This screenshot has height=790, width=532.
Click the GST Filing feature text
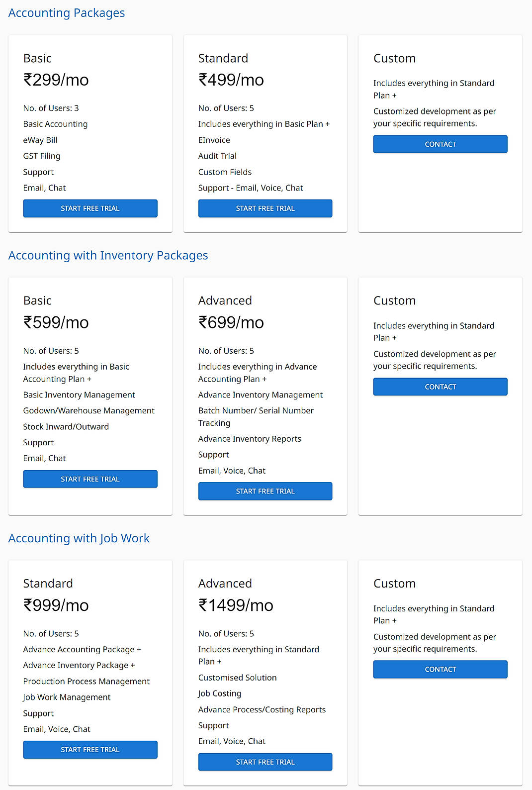(41, 156)
